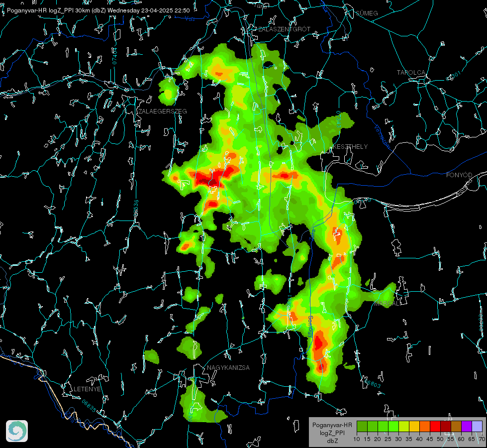Image resolution: width=487 pixels, height=448 pixels.
Task: Click the KESZTHELY city label
Action: (350, 146)
